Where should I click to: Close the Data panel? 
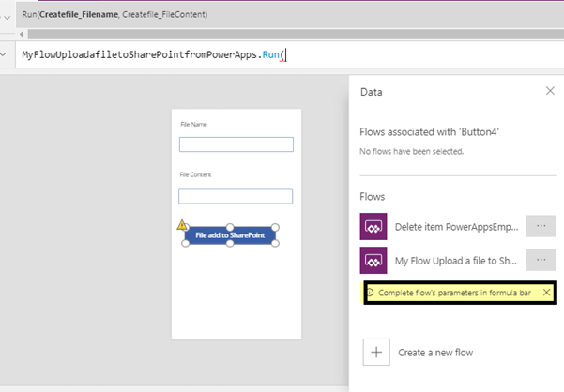550,91
